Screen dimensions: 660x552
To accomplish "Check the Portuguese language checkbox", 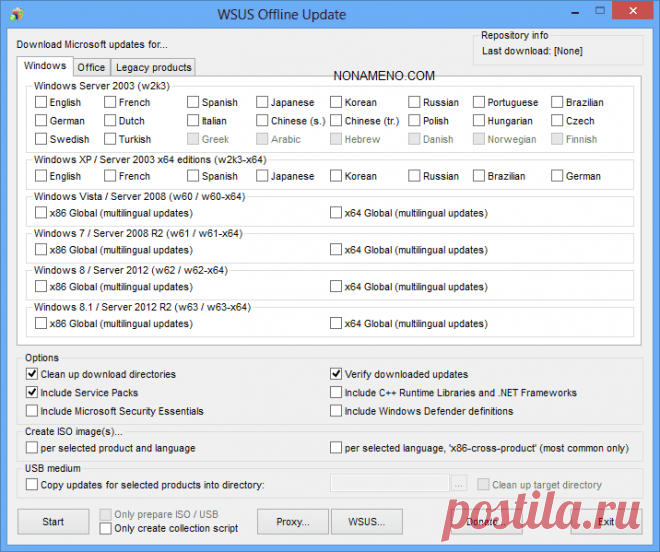I will pos(479,102).
